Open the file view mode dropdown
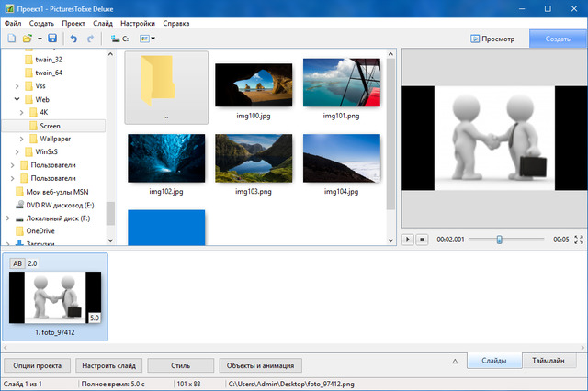Image resolution: width=588 pixels, height=391 pixels. coord(147,39)
